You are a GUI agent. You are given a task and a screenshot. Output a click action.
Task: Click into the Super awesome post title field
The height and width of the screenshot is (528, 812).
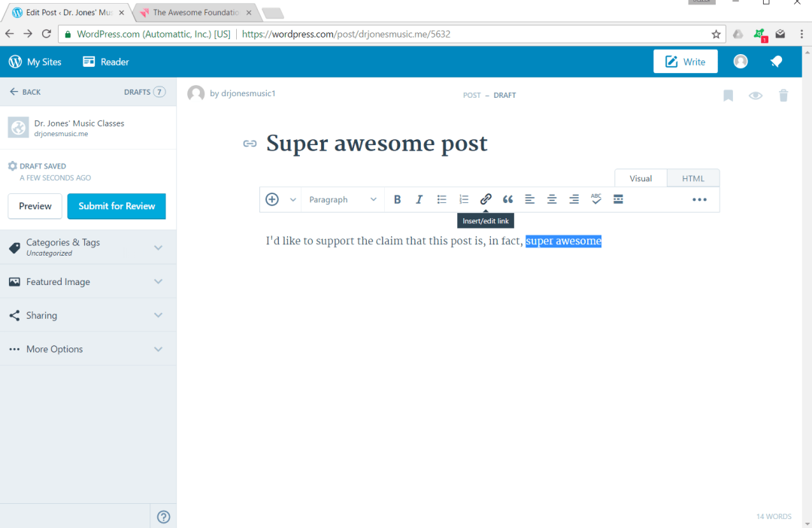pos(376,143)
